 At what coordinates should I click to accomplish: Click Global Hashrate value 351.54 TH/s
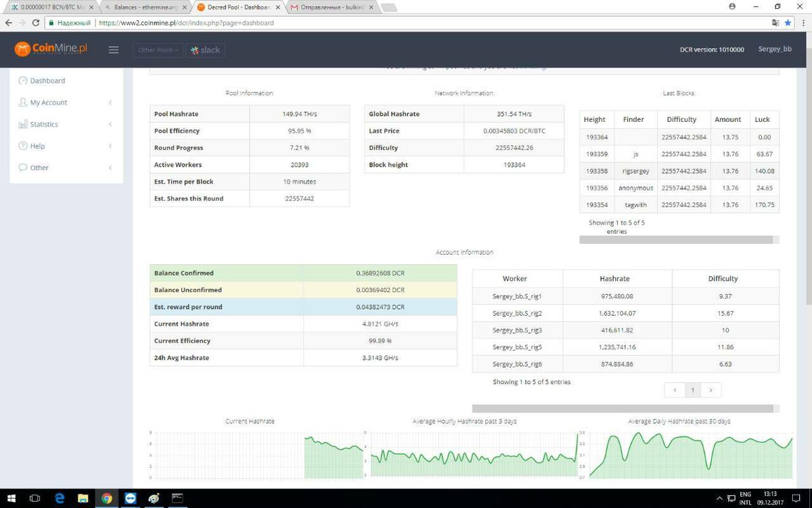[514, 114]
